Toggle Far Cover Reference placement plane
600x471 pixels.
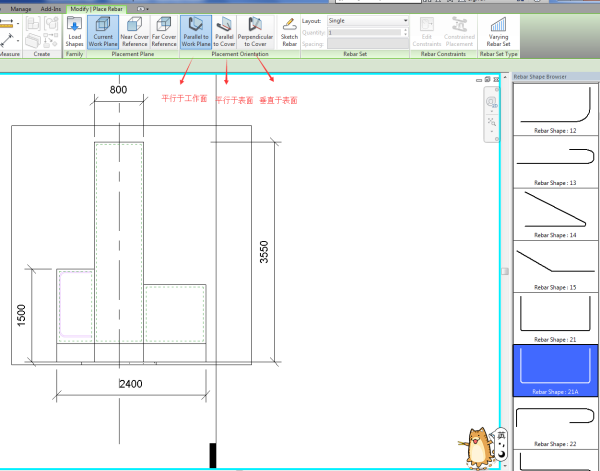tap(164, 32)
